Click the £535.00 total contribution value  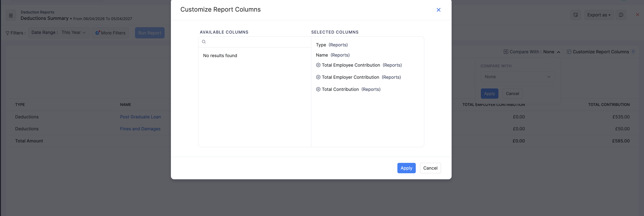(x=621, y=117)
